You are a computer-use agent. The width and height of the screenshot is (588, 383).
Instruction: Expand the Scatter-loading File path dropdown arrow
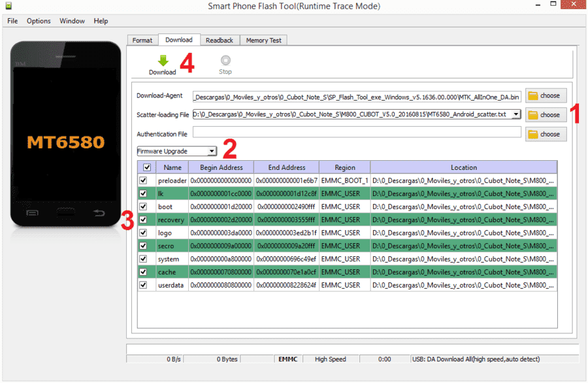point(516,114)
